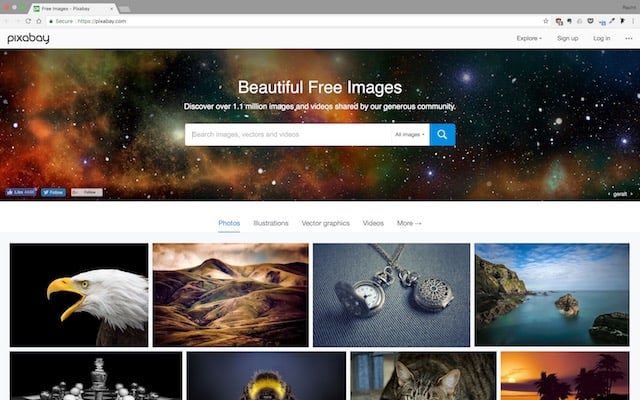This screenshot has width=640, height=400.
Task: Focus the search images input field
Action: tap(287, 134)
